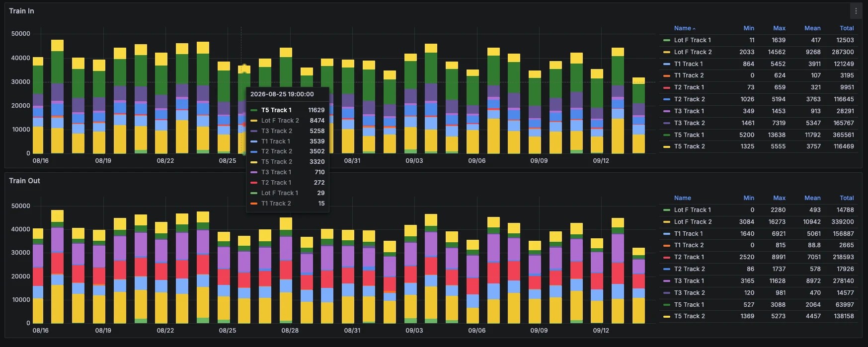The image size is (868, 347).
Task: Click the Train Out panel title
Action: pos(24,181)
